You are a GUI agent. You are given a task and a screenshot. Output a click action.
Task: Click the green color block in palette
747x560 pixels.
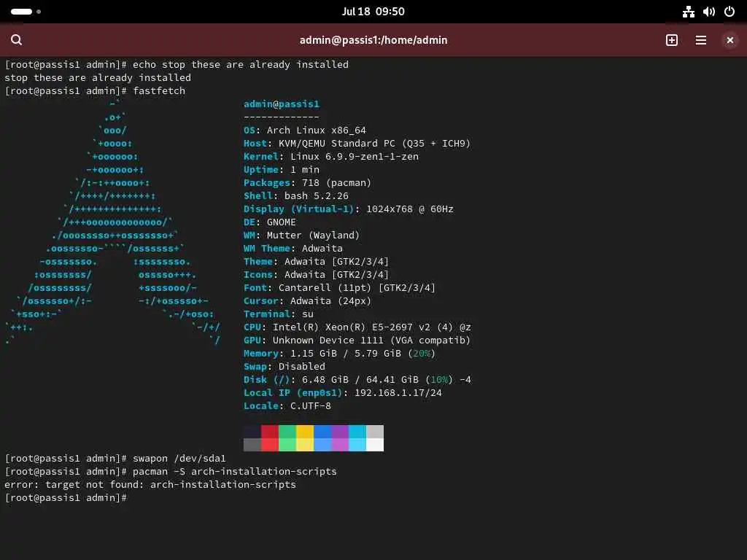pos(287,438)
